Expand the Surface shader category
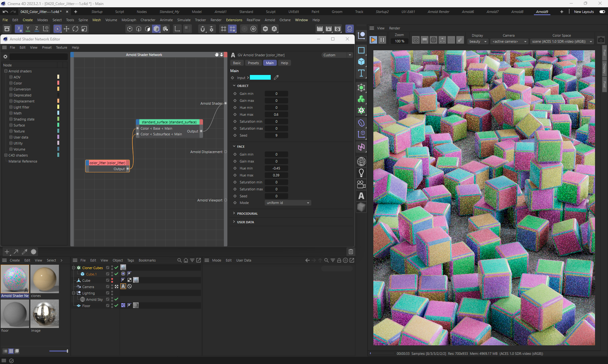The height and width of the screenshot is (364, 608). tap(11, 125)
